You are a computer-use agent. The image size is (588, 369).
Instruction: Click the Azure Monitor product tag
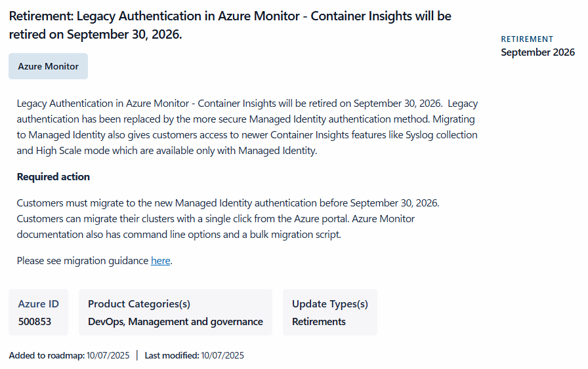49,66
